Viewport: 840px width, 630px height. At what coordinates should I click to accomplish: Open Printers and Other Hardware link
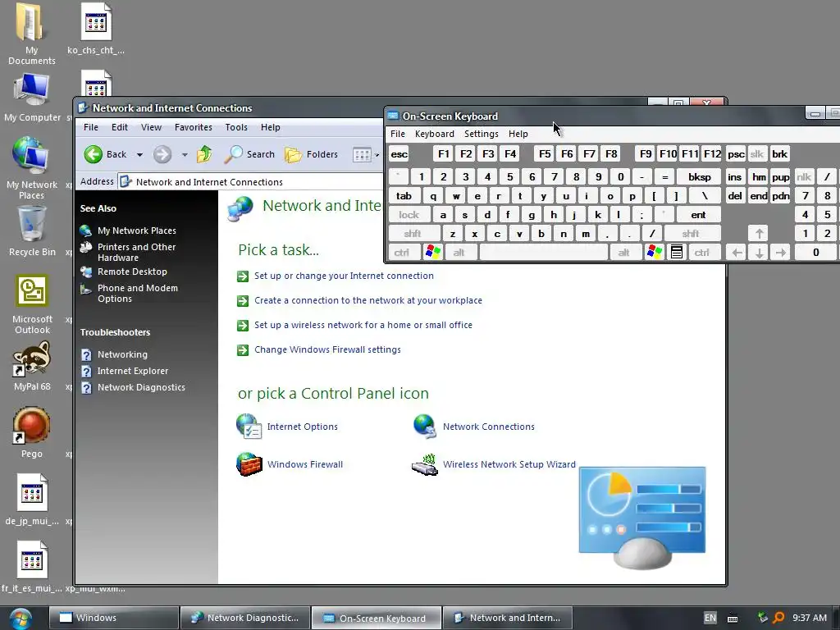(x=137, y=253)
